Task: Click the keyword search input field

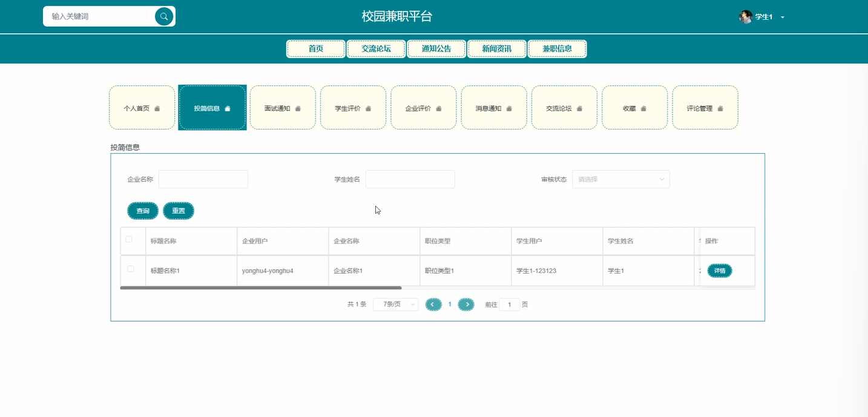Action: (x=100, y=16)
